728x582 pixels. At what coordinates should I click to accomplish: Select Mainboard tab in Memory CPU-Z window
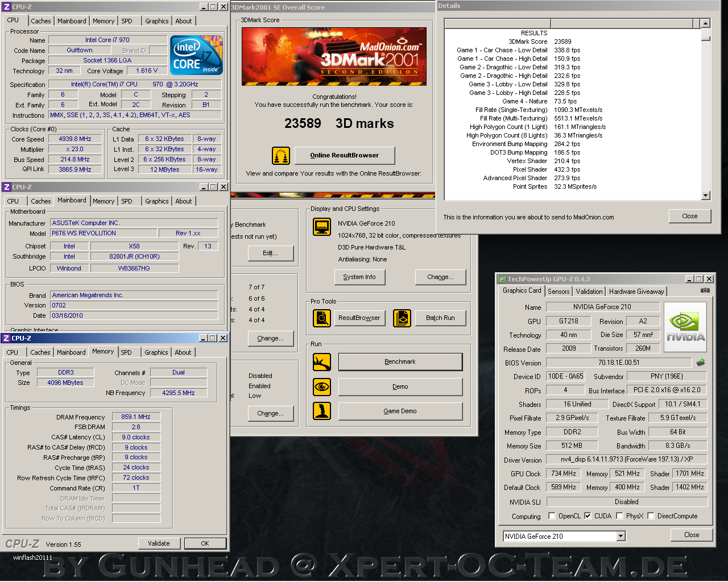point(71,352)
